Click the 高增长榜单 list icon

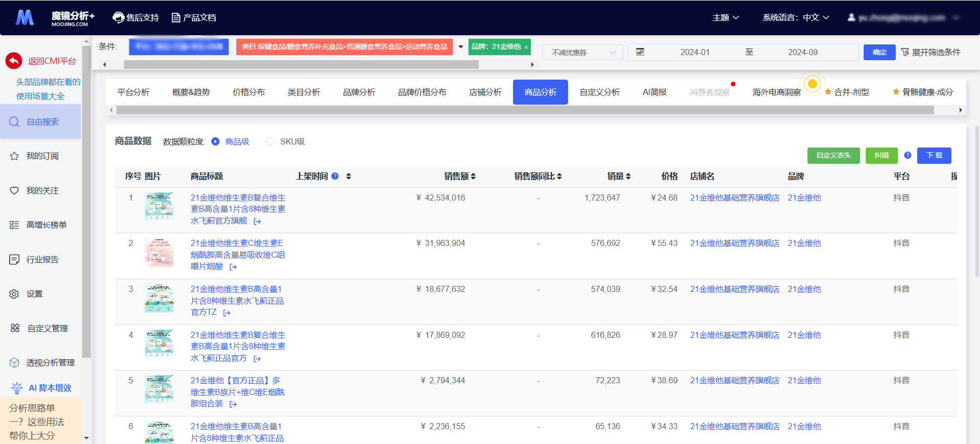[x=14, y=225]
